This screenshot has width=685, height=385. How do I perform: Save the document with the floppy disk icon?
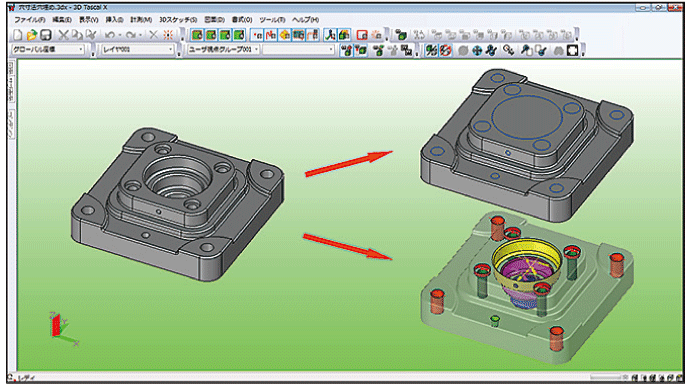(x=45, y=35)
